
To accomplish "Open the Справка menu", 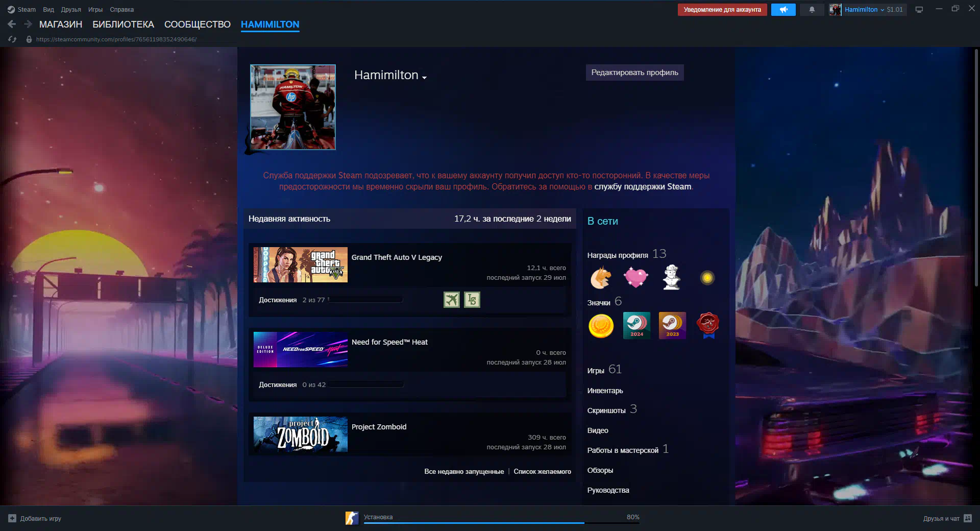I will point(121,9).
